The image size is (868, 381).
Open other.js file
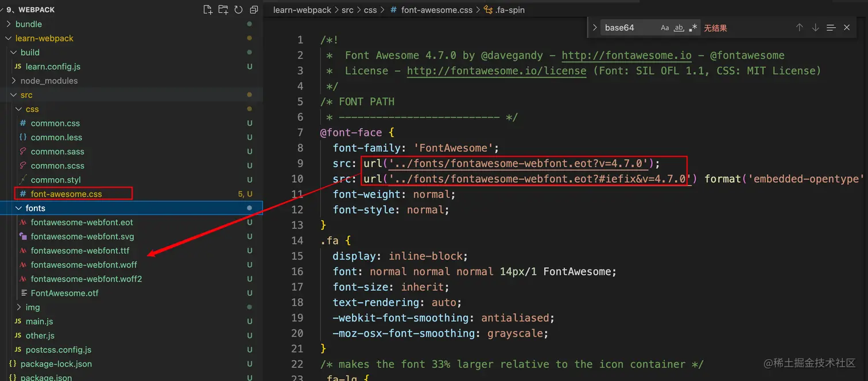click(x=40, y=336)
